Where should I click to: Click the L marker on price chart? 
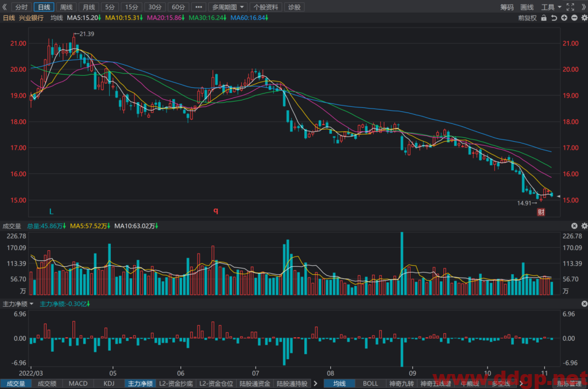pos(51,212)
